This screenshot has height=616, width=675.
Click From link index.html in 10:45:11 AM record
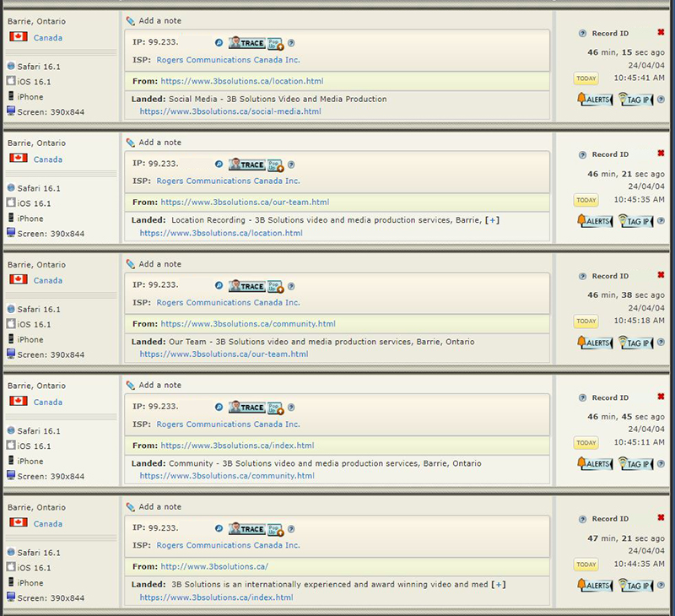[237, 446]
